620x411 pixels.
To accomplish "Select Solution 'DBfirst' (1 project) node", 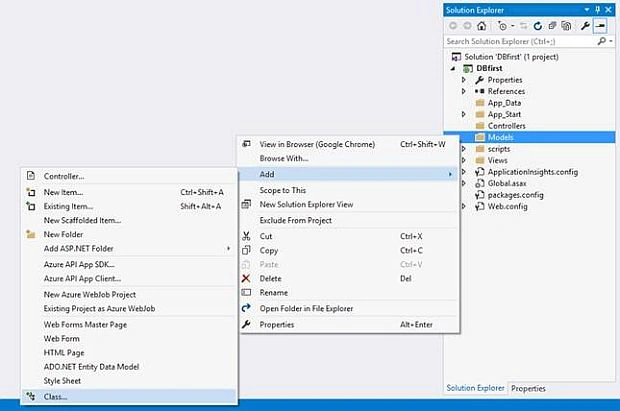I will click(511, 57).
